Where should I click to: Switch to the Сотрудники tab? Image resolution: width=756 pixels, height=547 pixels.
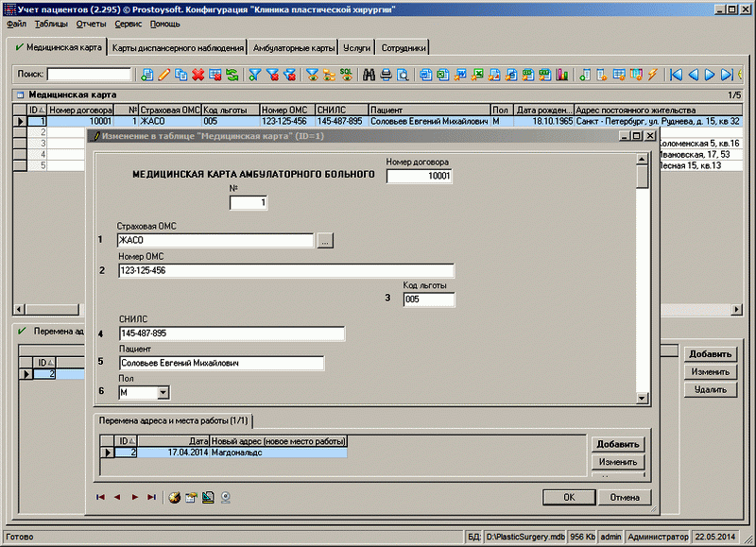(402, 47)
